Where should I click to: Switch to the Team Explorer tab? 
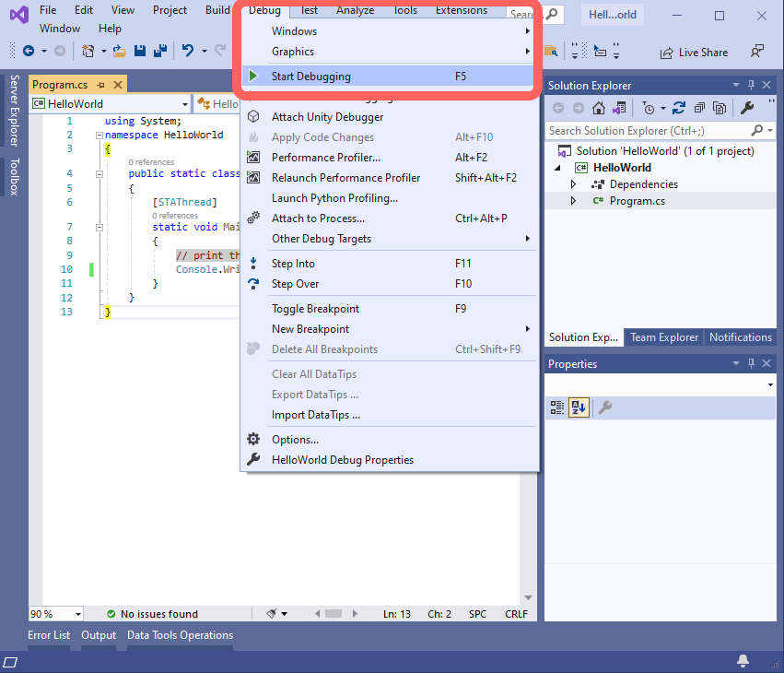click(663, 337)
